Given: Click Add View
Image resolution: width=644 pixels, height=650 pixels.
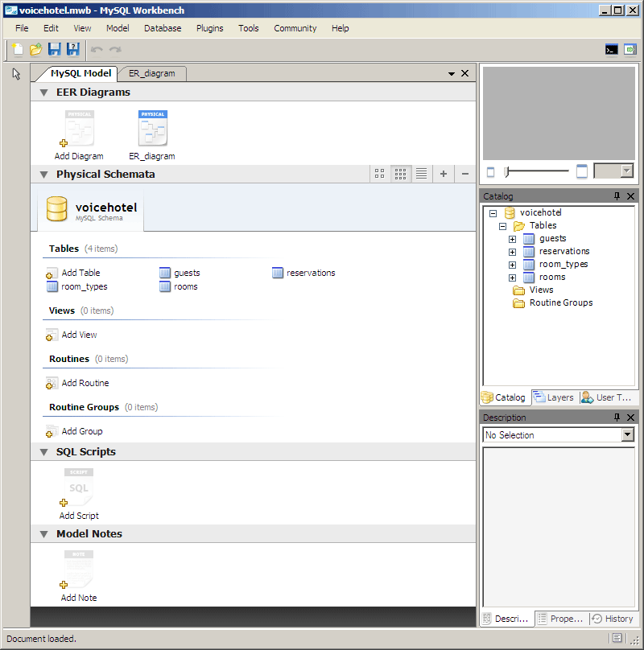Looking at the screenshot, I should 72,335.
